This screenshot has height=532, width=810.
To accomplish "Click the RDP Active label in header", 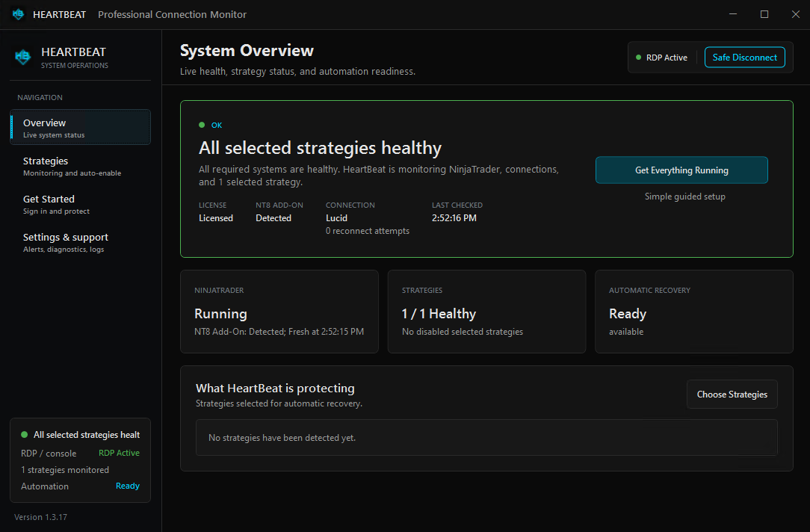I will tap(667, 58).
